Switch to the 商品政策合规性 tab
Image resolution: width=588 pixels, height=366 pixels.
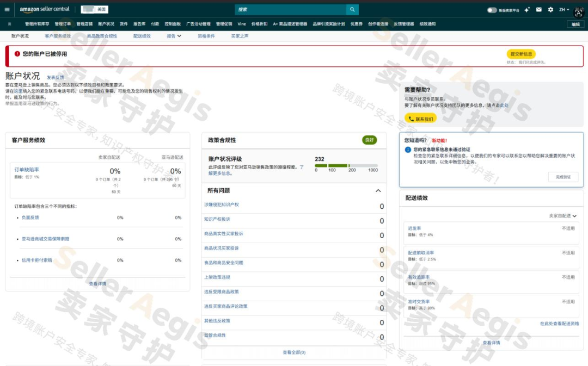(x=102, y=36)
